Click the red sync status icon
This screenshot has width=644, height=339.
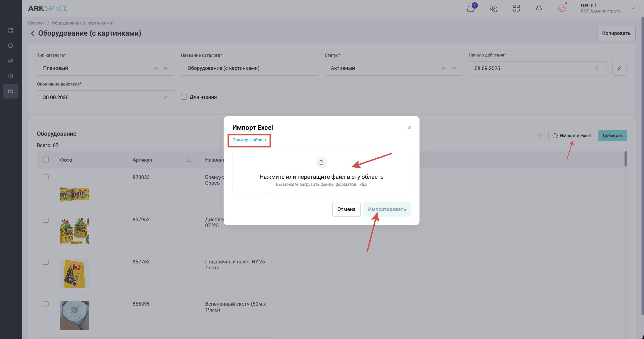(561, 8)
